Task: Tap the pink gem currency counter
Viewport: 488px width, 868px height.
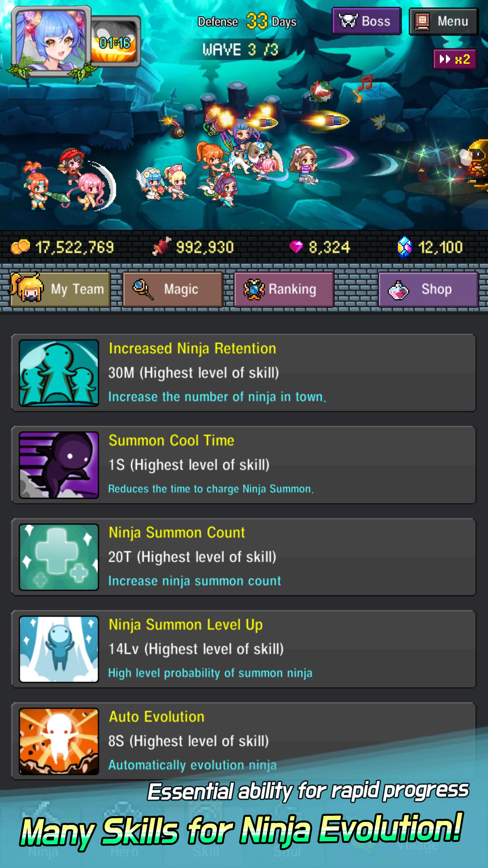Action: point(319,247)
